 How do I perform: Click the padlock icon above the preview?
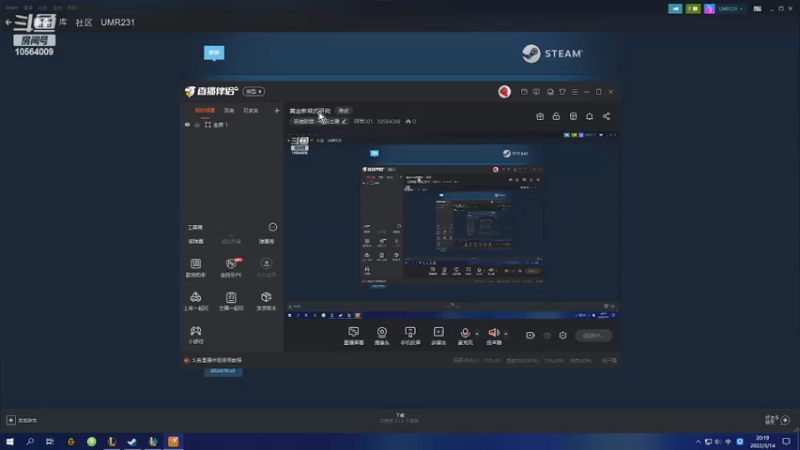click(x=556, y=116)
